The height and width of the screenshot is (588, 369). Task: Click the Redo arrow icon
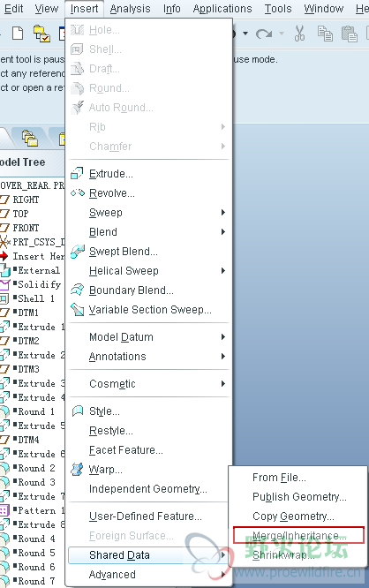(x=264, y=34)
